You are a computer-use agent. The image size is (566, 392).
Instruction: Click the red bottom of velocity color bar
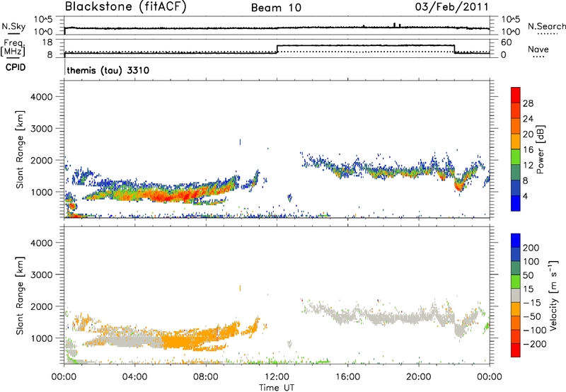click(516, 350)
